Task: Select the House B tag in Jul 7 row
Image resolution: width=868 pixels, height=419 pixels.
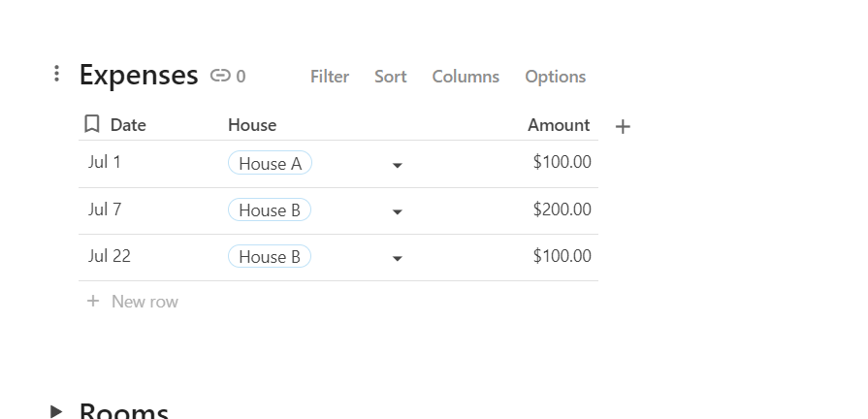Action: pyautogui.click(x=270, y=210)
